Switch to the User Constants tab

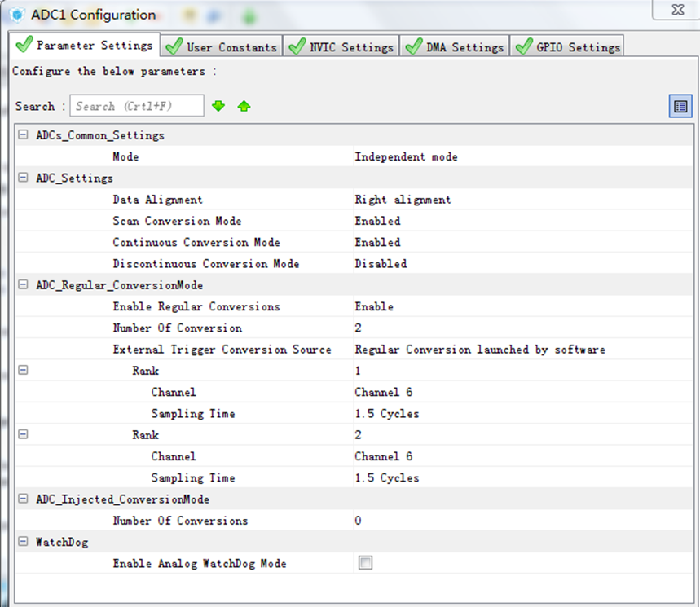[222, 47]
